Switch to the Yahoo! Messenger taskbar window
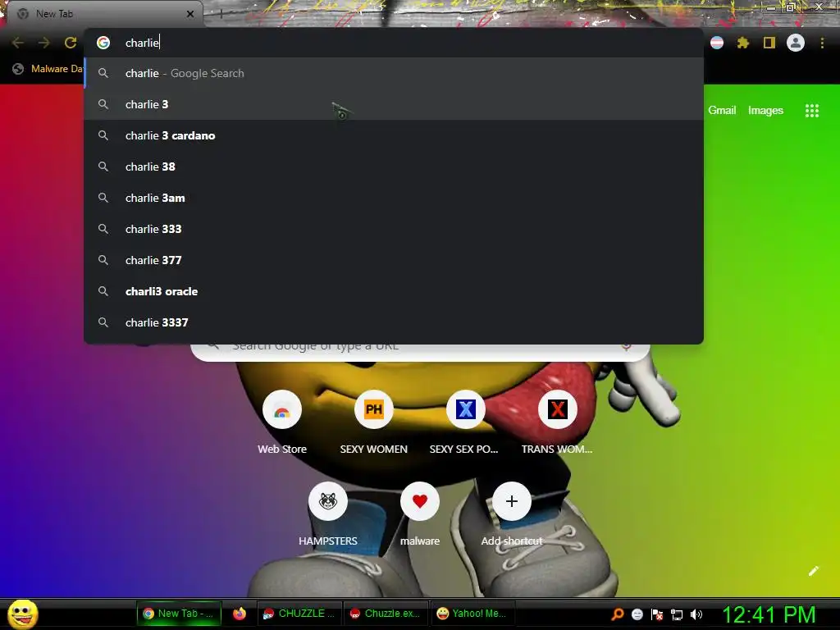The image size is (840, 630). (x=472, y=614)
